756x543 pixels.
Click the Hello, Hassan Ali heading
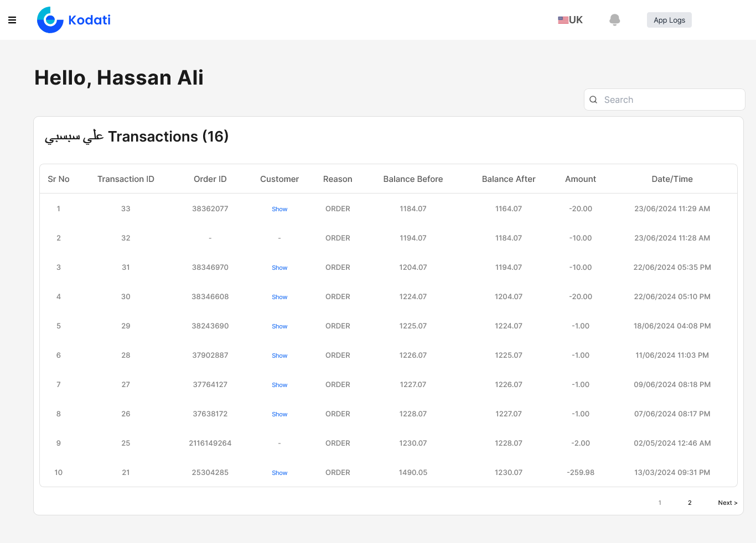coord(119,78)
